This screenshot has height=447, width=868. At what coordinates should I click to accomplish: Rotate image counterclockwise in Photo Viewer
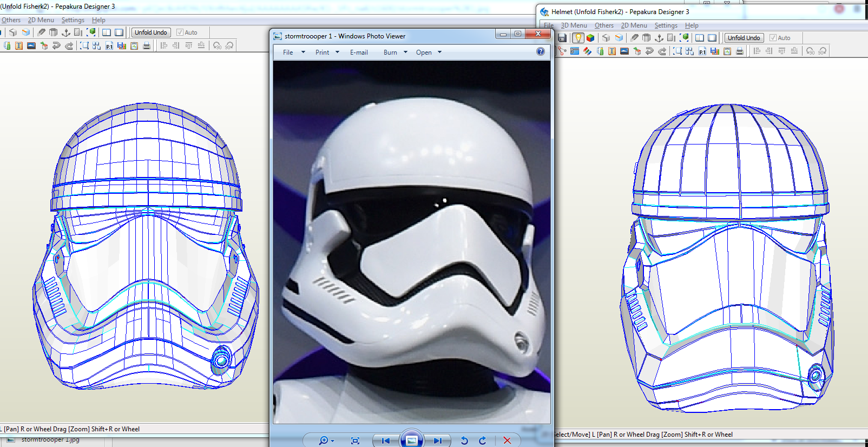(464, 441)
